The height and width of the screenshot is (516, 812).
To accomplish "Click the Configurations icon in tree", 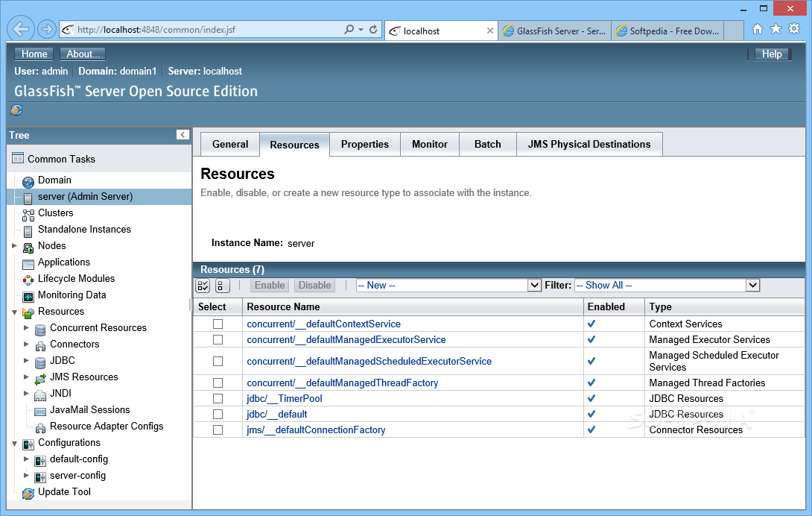I will click(x=28, y=444).
